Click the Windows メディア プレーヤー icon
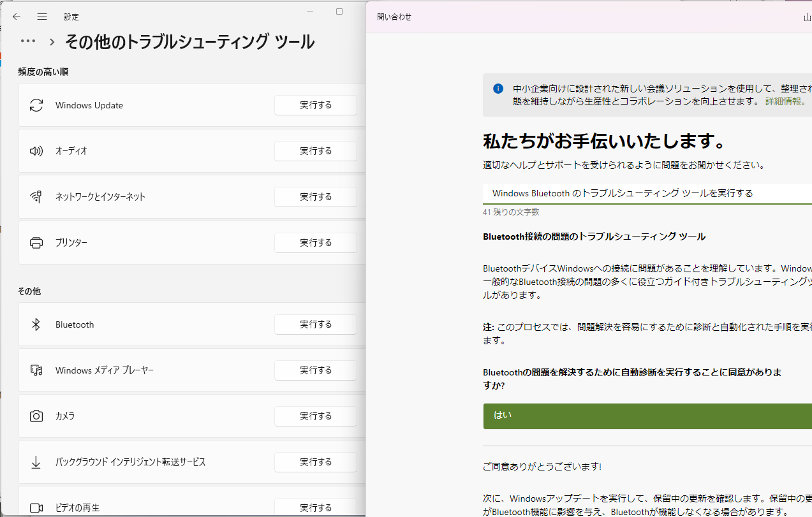 click(x=36, y=370)
